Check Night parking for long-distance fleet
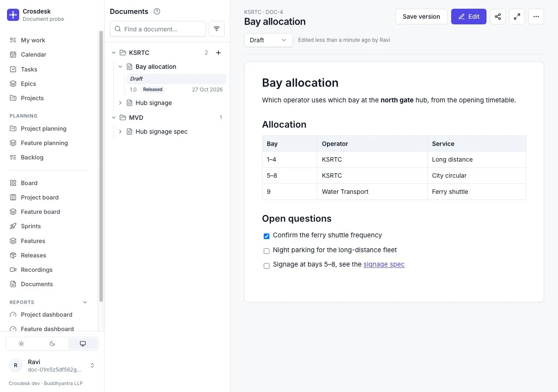The height and width of the screenshot is (392, 558). (266, 251)
